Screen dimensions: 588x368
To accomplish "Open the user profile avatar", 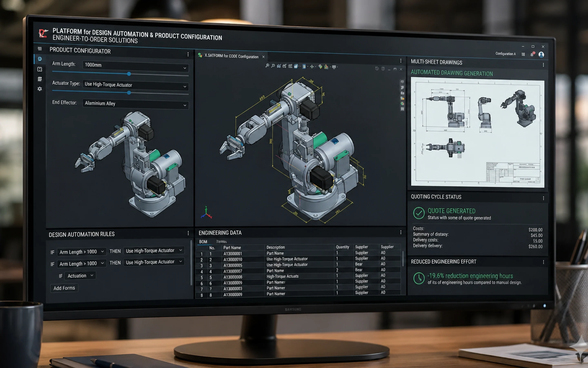I will point(541,55).
